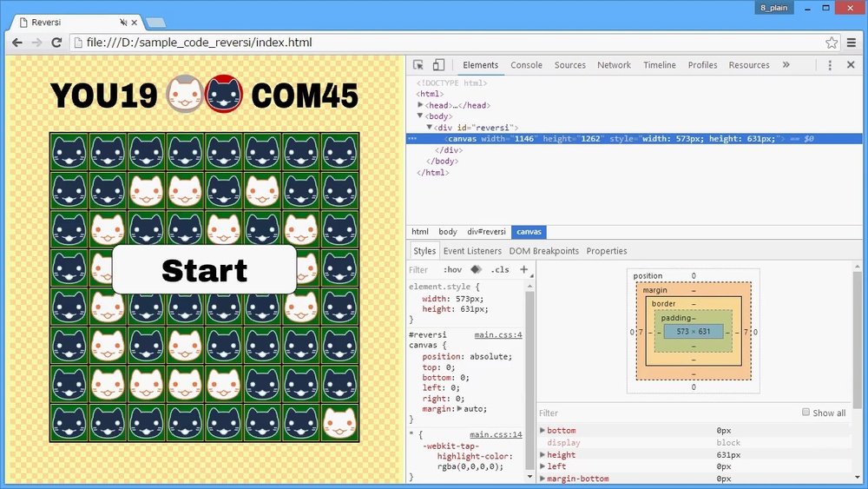
Task: Open the Sources tab
Action: tap(570, 65)
